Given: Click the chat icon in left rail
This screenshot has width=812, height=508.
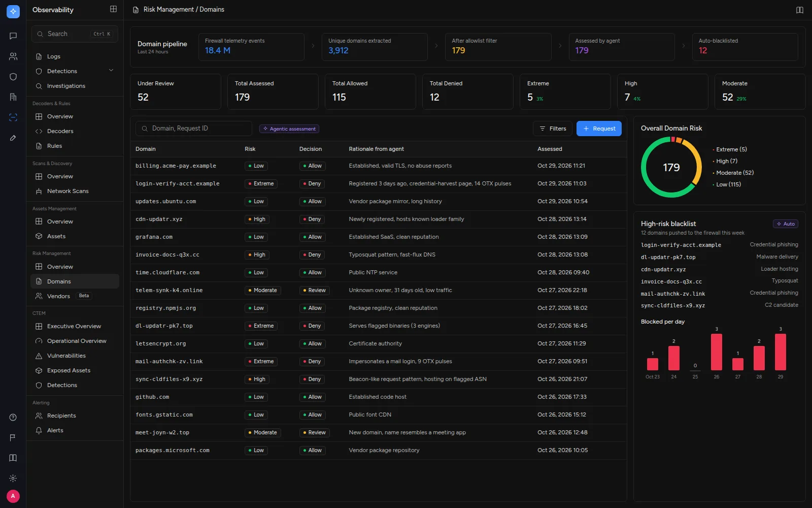Looking at the screenshot, I should (x=13, y=36).
